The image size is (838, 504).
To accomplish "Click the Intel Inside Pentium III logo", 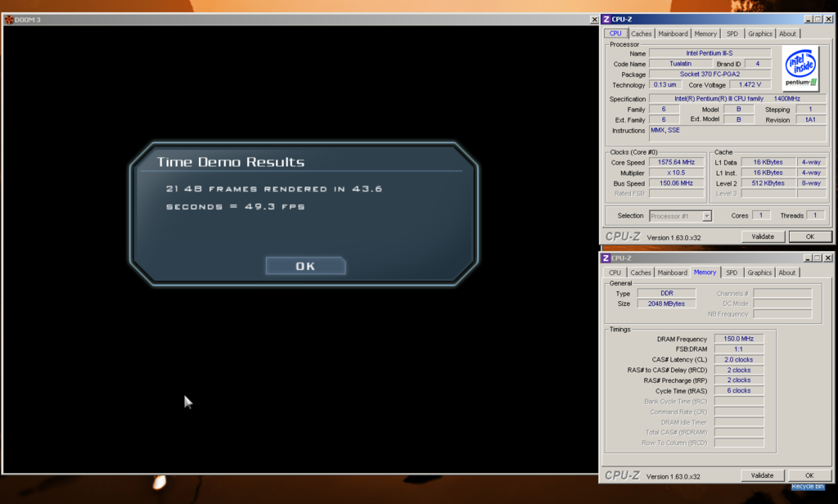I will [800, 69].
